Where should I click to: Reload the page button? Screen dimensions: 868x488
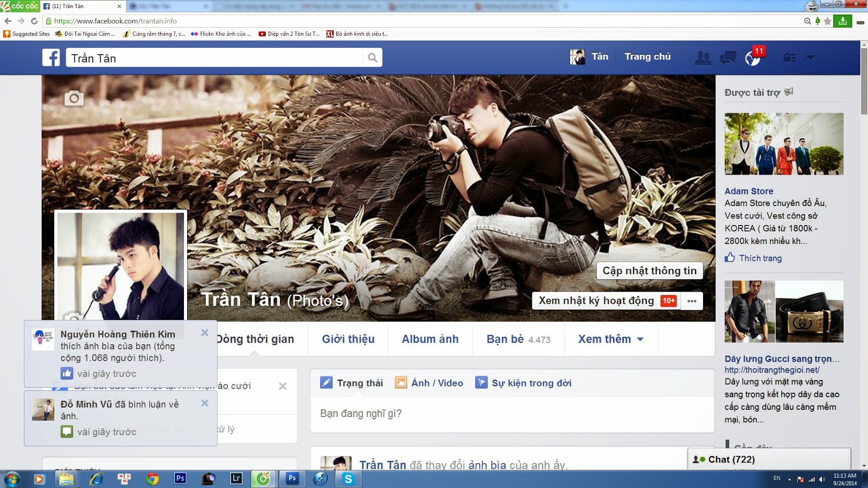click(x=34, y=21)
